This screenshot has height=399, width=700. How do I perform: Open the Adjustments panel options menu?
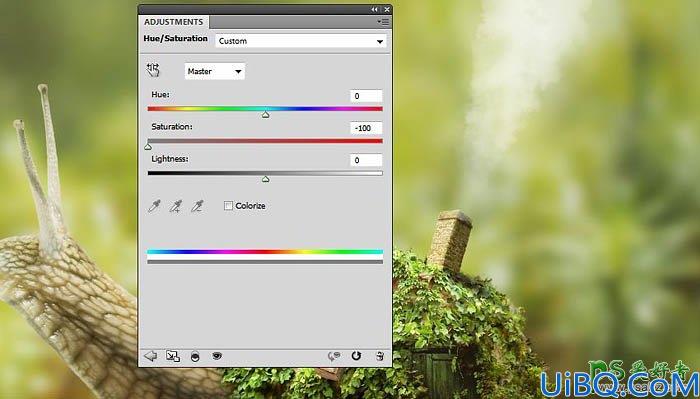point(383,22)
